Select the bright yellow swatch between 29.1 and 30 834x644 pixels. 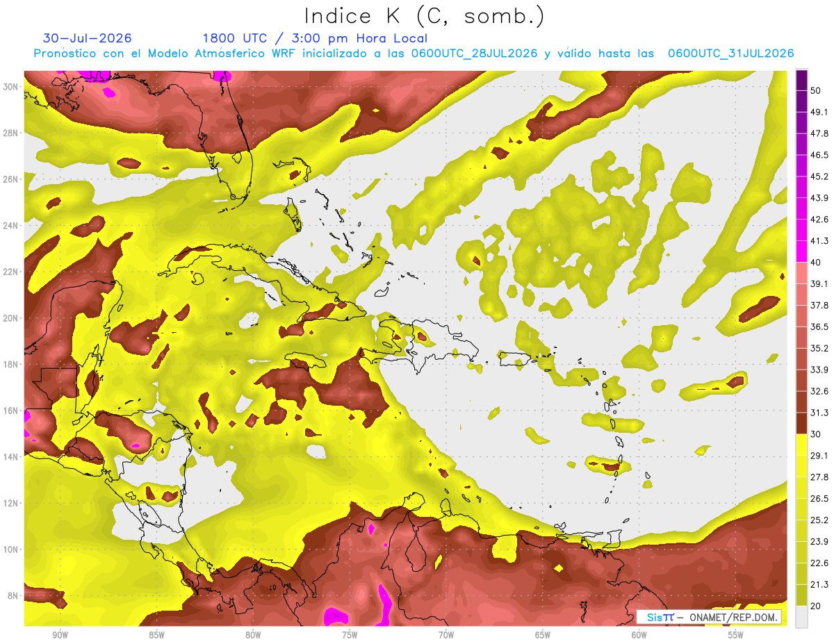point(801,445)
